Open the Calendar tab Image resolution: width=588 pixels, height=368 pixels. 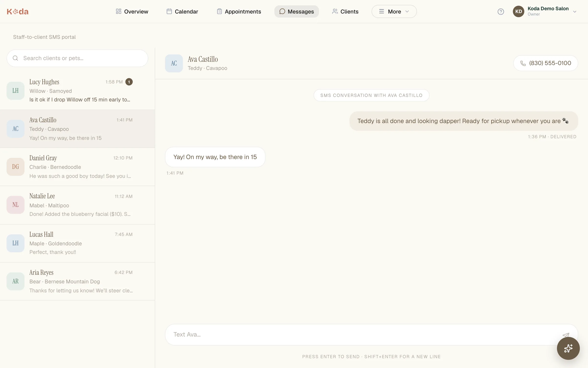click(x=182, y=12)
